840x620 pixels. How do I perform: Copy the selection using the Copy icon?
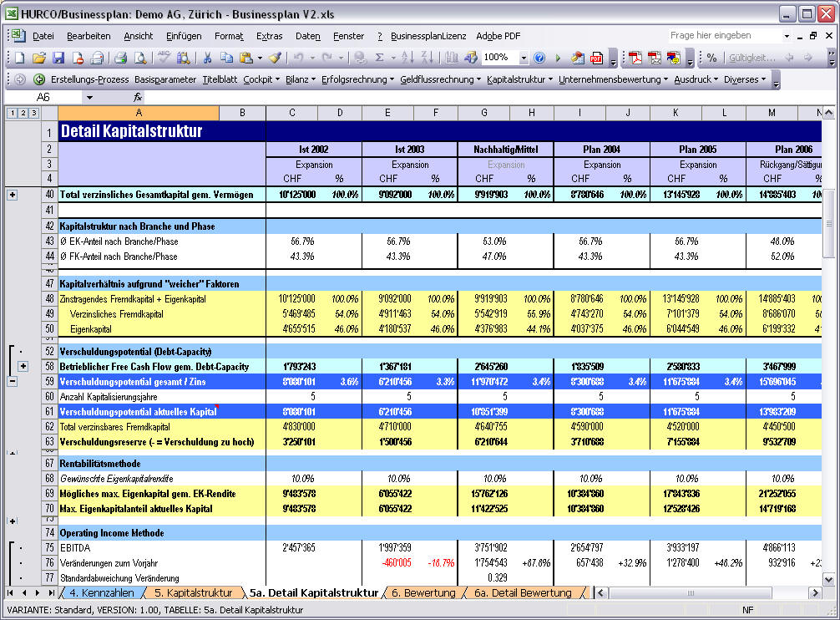(226, 58)
